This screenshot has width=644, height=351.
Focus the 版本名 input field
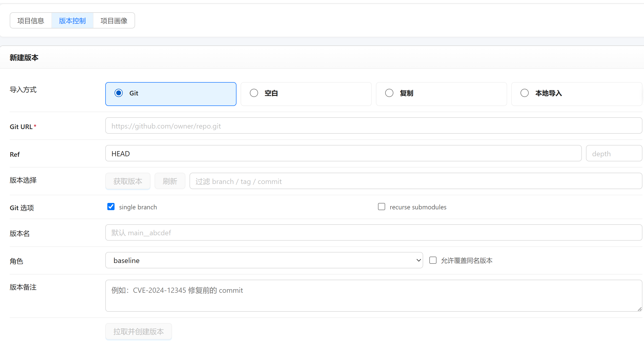pos(374,232)
